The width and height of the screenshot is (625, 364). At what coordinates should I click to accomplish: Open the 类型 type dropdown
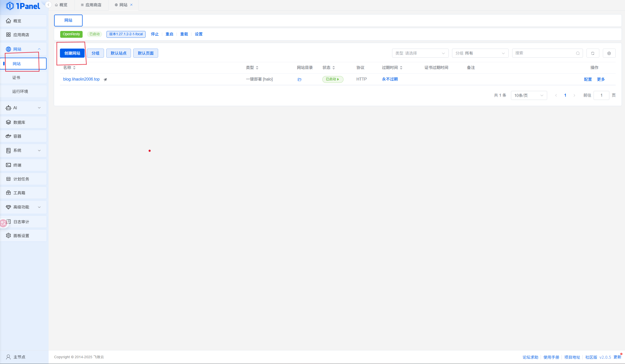(x=420, y=53)
